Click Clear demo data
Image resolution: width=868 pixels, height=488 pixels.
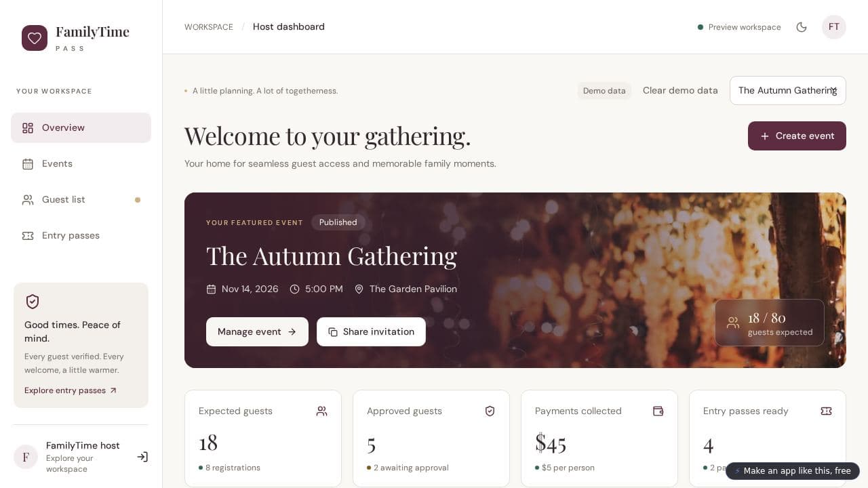[680, 90]
